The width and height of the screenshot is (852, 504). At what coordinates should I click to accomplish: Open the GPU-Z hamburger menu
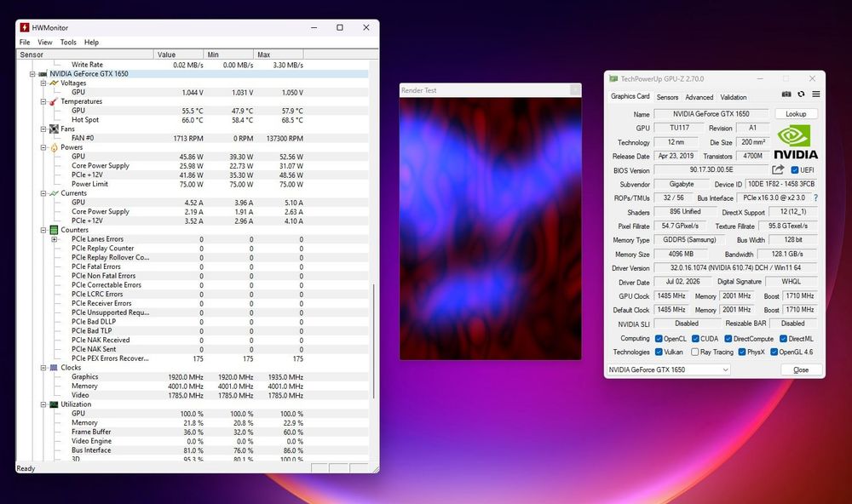click(x=816, y=94)
